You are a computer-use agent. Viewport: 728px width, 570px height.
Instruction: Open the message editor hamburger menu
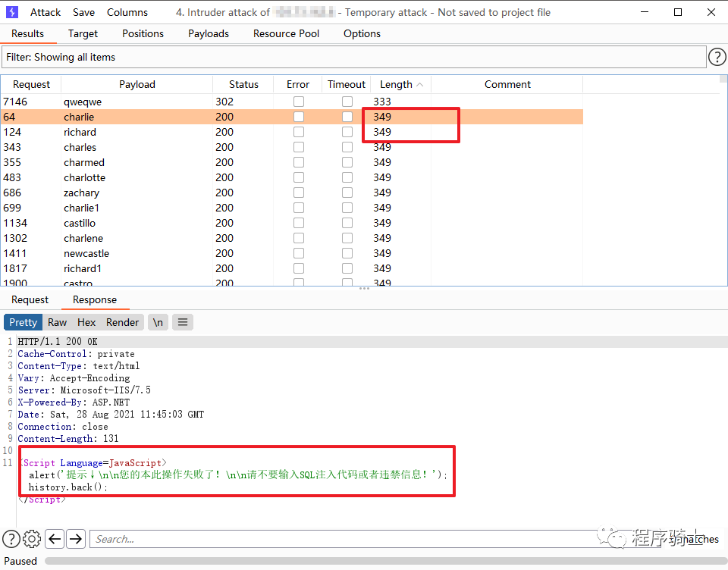tap(182, 322)
